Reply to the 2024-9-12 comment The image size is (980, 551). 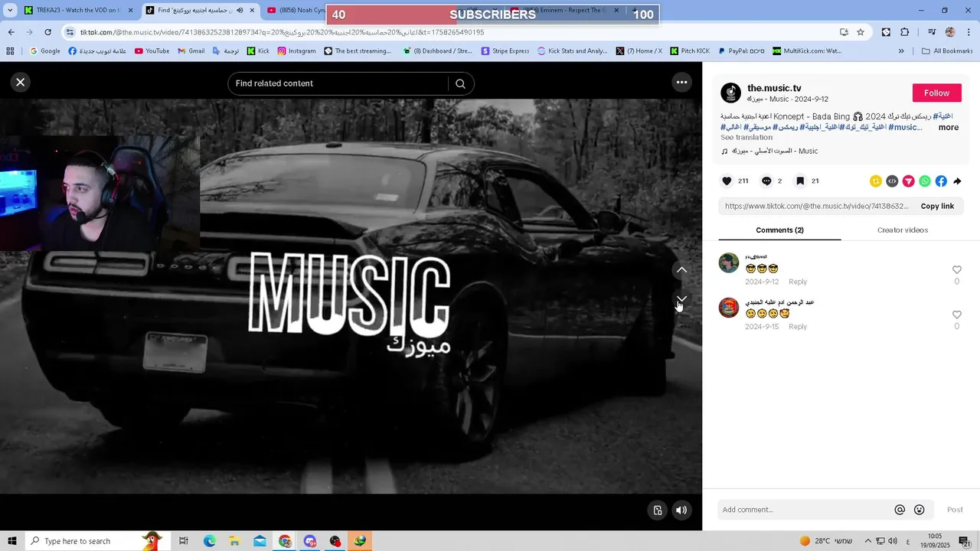798,282
